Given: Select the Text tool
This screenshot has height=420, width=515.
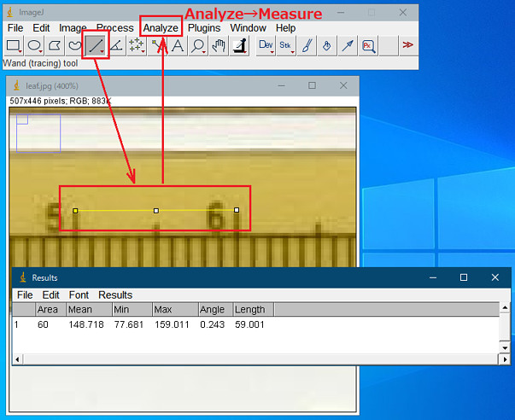Looking at the screenshot, I should click(x=178, y=45).
